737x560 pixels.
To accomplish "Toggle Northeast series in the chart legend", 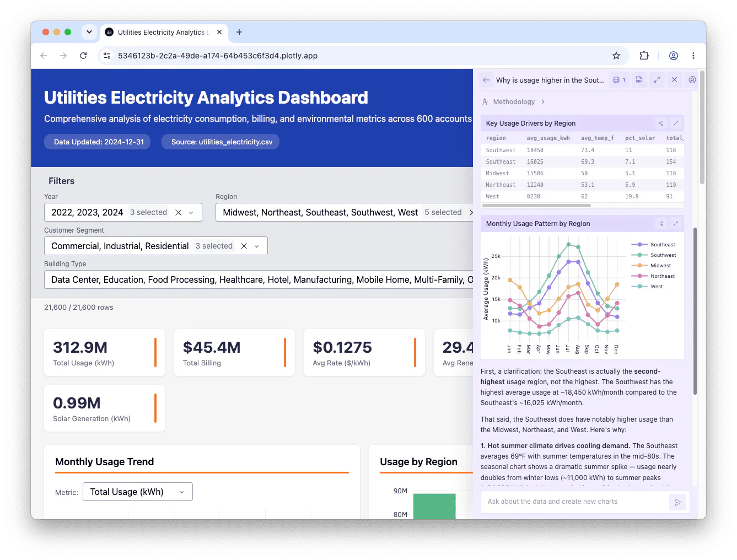I will coord(654,276).
